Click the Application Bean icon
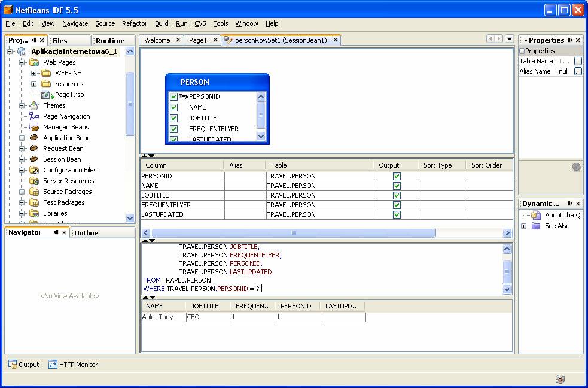The height and width of the screenshot is (388, 588). 33,138
